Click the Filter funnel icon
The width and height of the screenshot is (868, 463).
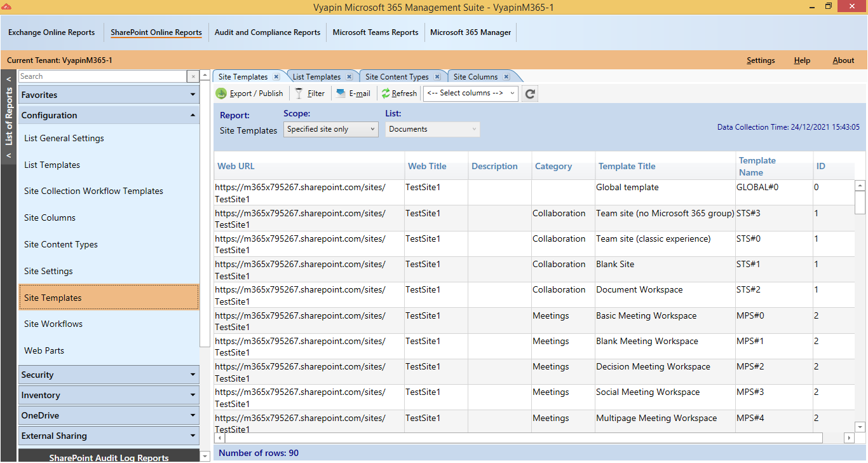click(x=299, y=93)
